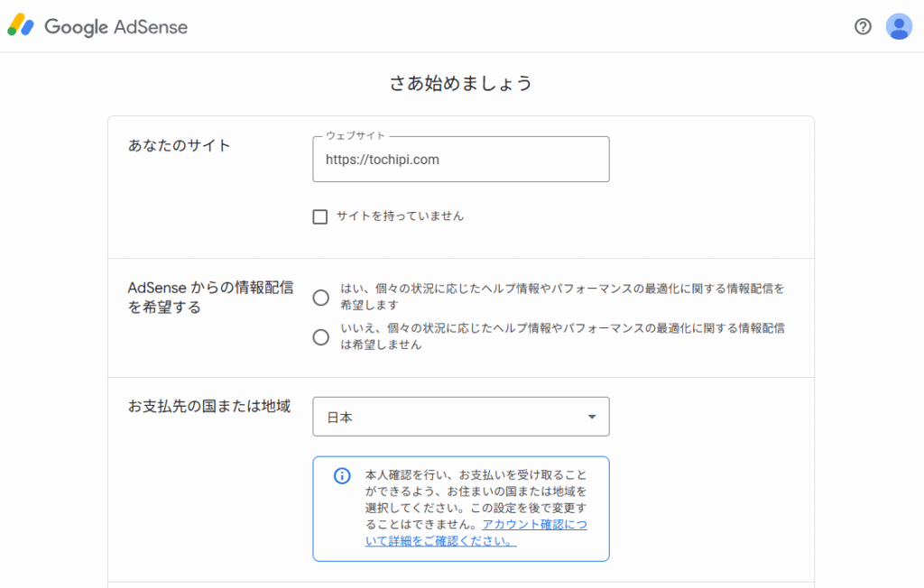The width and height of the screenshot is (924, 588).
Task: Select the いいえ radio for 情報配信は希望しません
Action: (320, 337)
